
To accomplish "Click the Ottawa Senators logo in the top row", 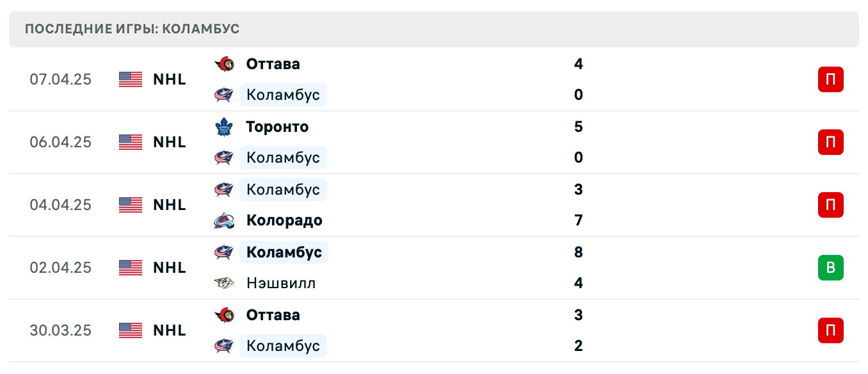I will pos(223,63).
